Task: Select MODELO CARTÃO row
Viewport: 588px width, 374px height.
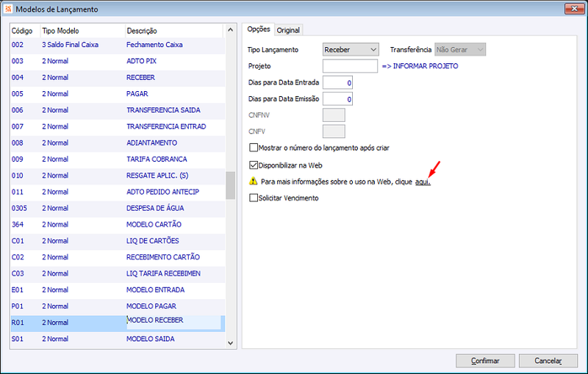Action: click(118, 225)
